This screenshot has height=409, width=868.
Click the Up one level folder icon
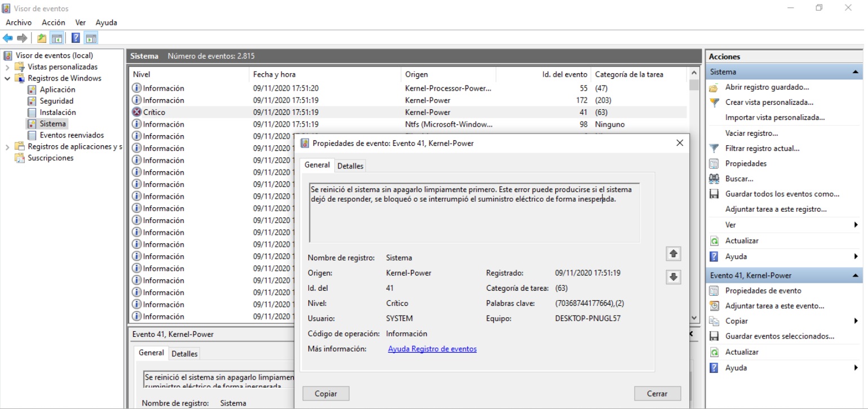(42, 38)
